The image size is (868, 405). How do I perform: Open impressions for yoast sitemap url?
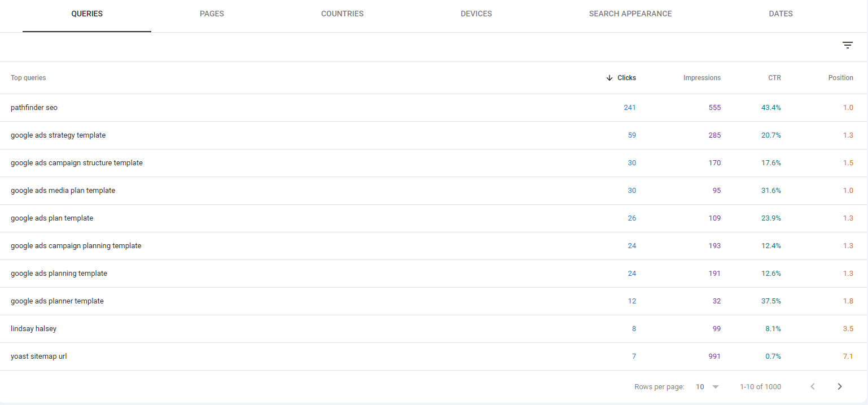pyautogui.click(x=716, y=356)
